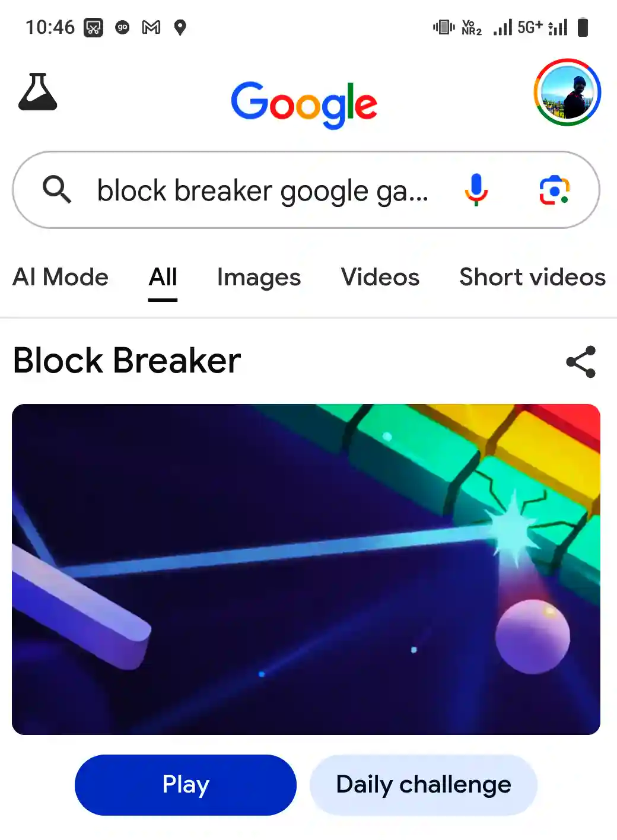The height and width of the screenshot is (840, 617).
Task: Switch to AI Mode tab
Action: (61, 277)
